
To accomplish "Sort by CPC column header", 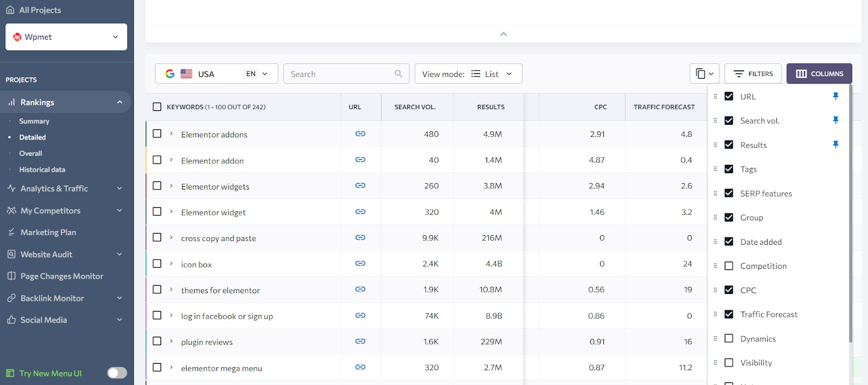I will click(601, 107).
